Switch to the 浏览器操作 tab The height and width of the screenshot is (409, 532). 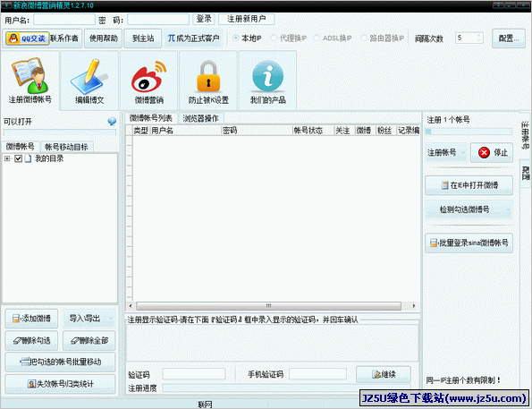click(200, 118)
